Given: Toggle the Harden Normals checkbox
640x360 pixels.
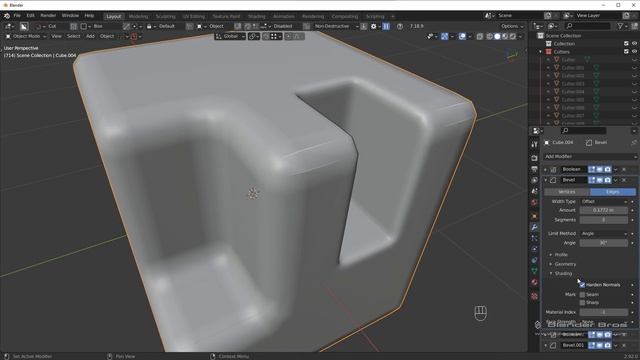Looking at the screenshot, I should tap(582, 285).
